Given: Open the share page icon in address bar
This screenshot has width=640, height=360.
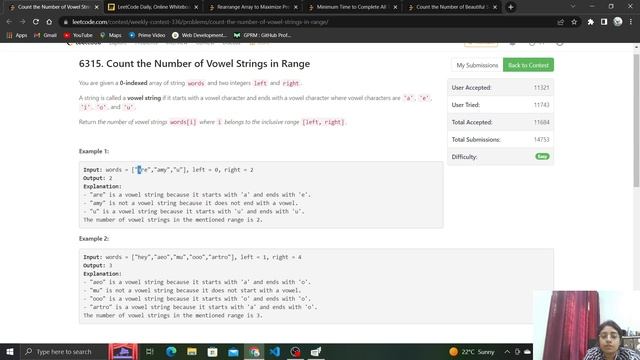Looking at the screenshot, I should click(561, 22).
